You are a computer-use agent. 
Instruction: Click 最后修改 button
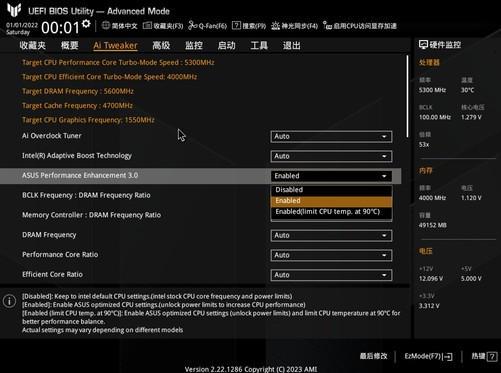[374, 356]
